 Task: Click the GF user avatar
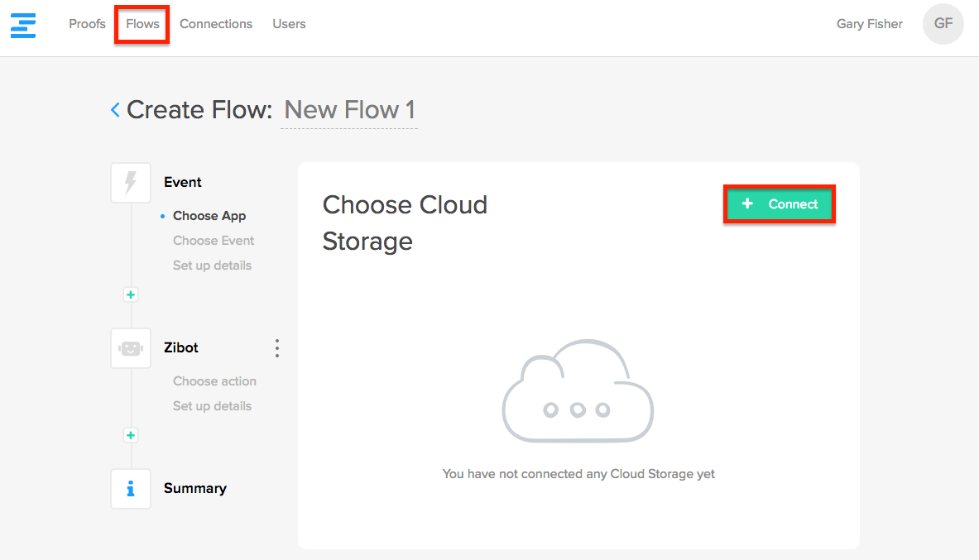(943, 24)
